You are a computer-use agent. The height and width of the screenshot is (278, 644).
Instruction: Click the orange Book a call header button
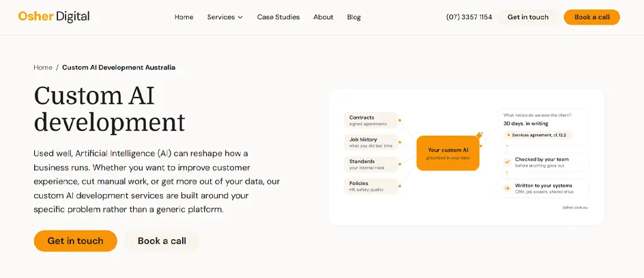coord(592,17)
